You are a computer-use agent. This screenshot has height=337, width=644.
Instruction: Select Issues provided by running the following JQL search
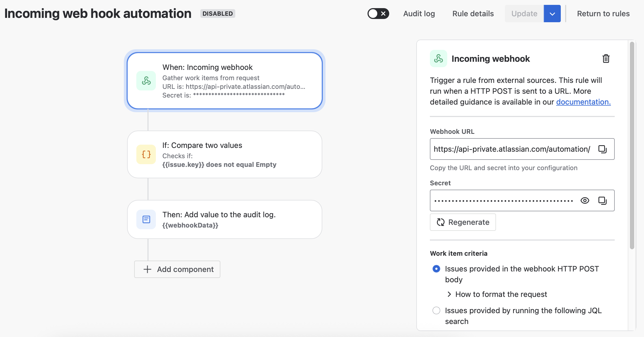tap(436, 310)
